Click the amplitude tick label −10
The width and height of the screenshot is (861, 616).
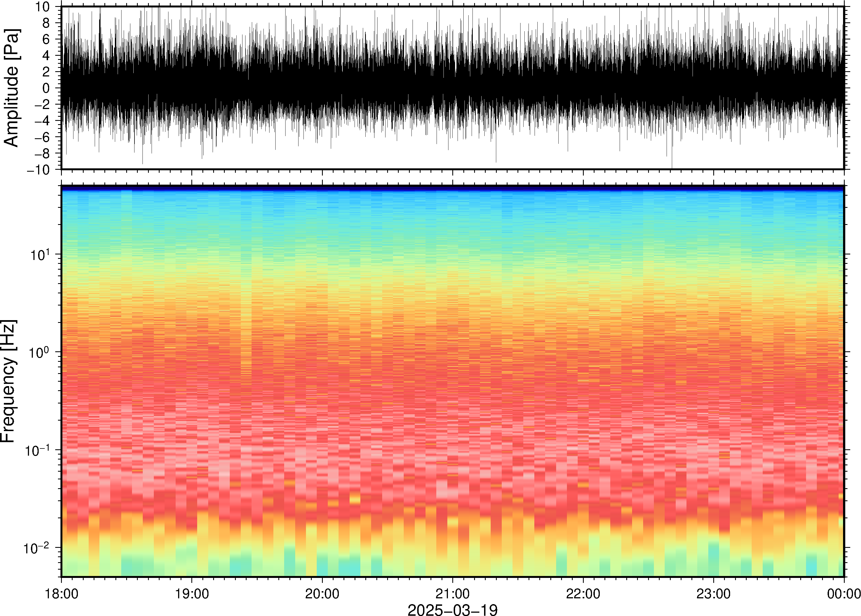pos(38,169)
